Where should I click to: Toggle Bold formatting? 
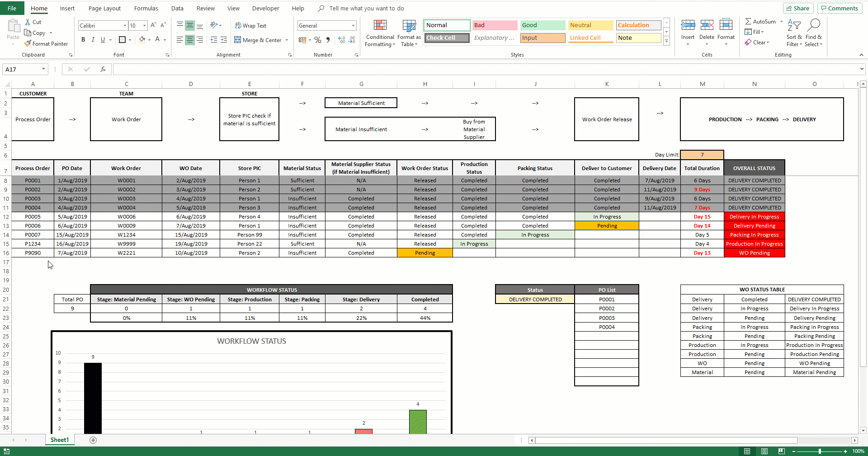coord(83,40)
